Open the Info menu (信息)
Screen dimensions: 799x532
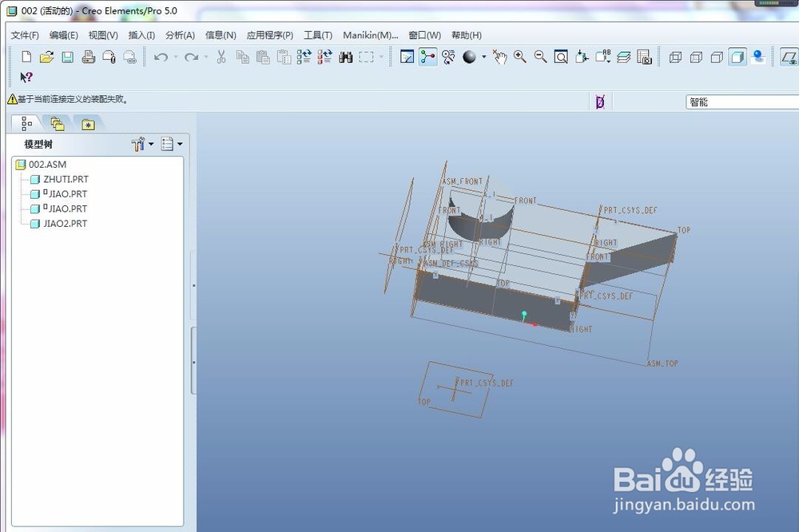tap(221, 35)
